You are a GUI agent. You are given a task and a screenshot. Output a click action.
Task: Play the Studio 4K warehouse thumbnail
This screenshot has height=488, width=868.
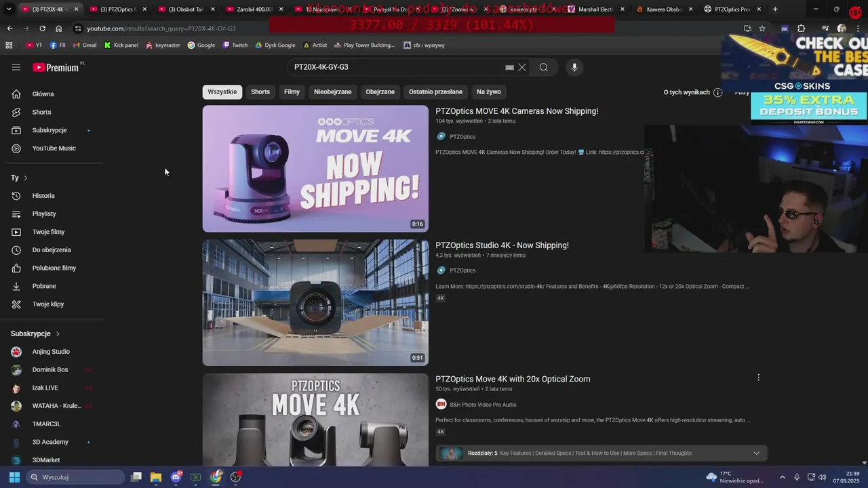coord(315,302)
